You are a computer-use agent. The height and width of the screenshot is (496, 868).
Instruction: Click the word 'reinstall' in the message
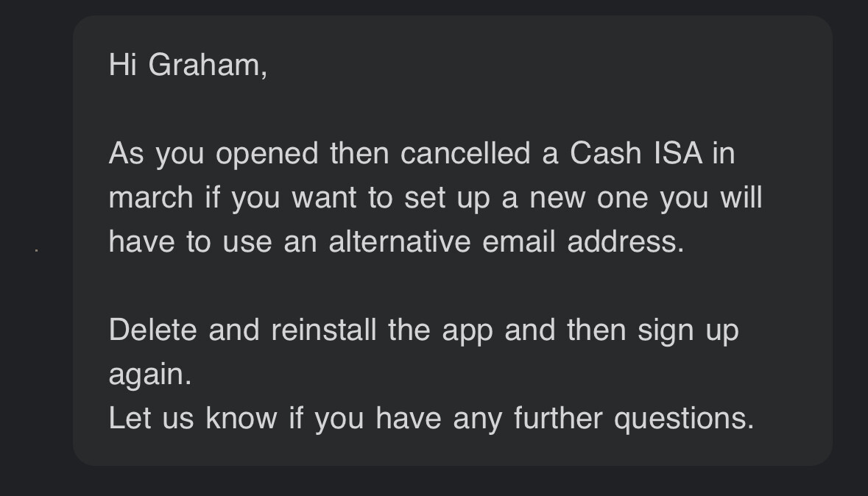pyautogui.click(x=324, y=330)
